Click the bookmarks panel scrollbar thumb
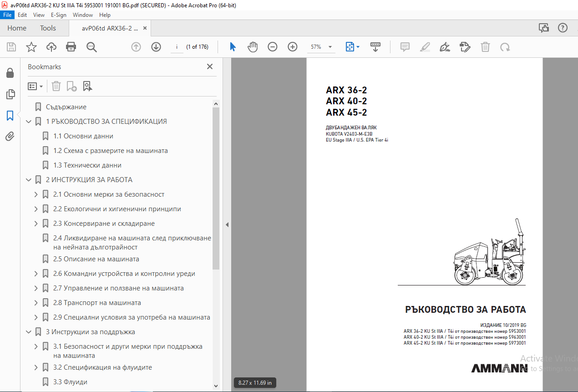578x392 pixels. (216, 188)
